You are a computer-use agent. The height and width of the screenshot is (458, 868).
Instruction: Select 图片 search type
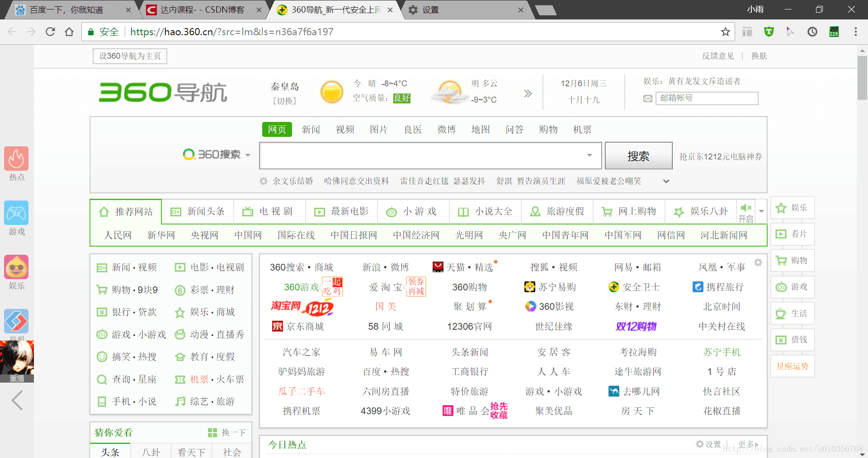(x=379, y=130)
